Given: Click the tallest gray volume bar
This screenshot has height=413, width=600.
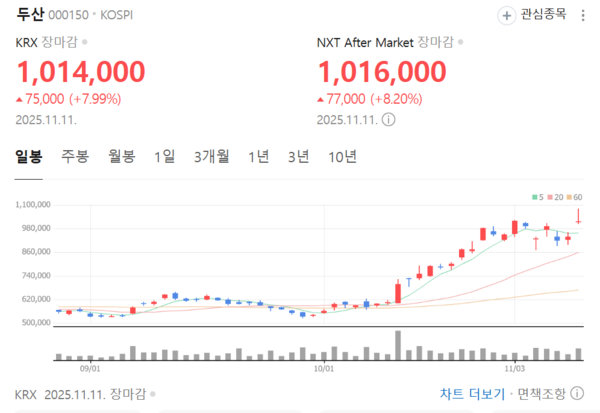Looking at the screenshot, I should [x=397, y=345].
